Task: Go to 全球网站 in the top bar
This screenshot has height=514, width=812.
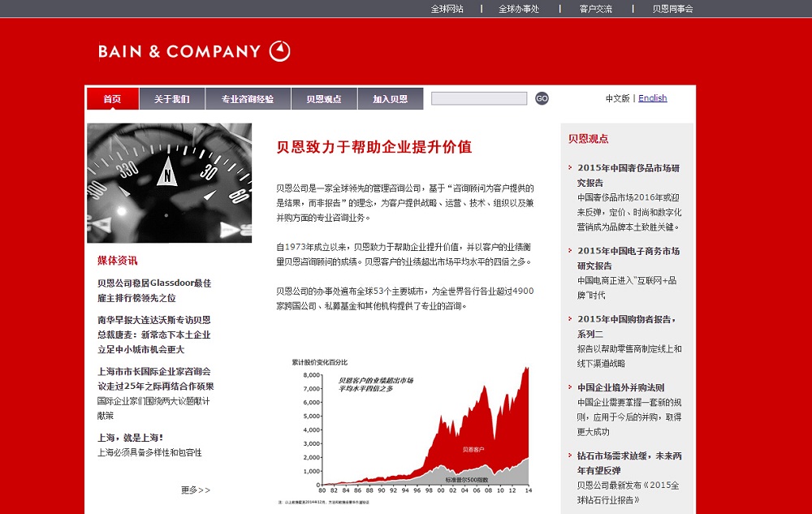Action: [x=447, y=9]
